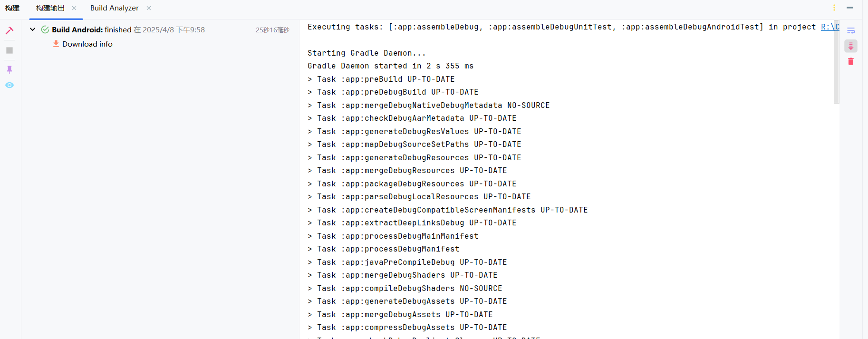Select the Download info tree item

[87, 44]
